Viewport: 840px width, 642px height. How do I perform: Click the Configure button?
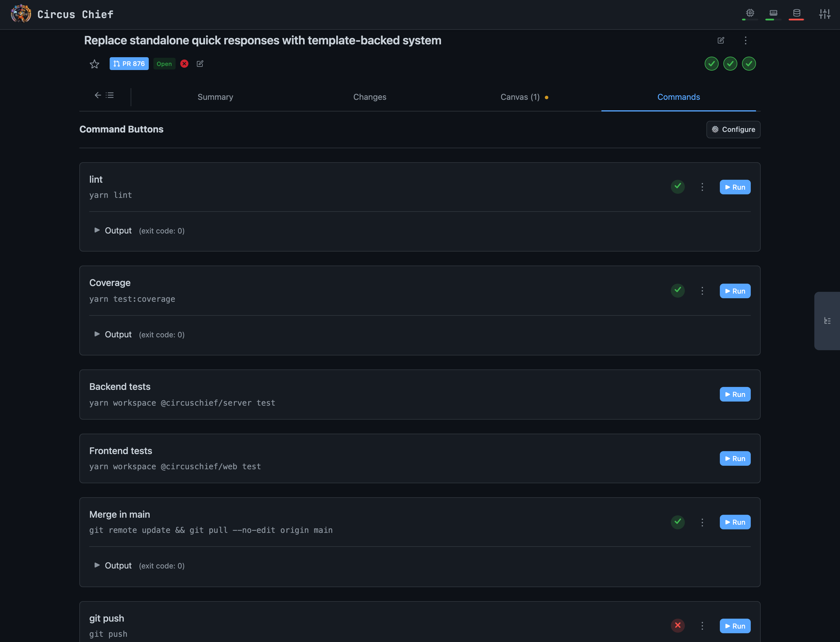[733, 130]
